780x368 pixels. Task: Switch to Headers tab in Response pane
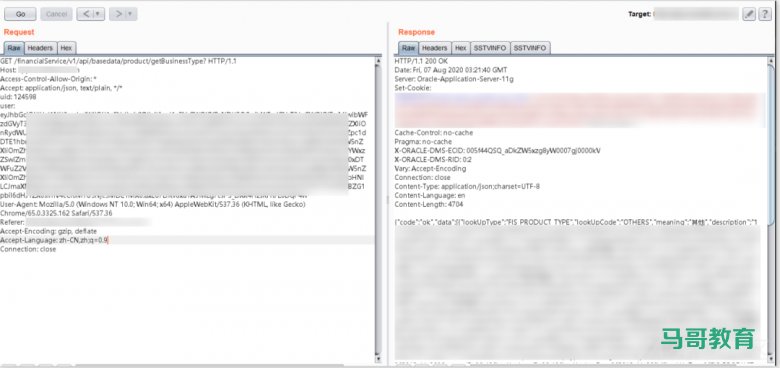pyautogui.click(x=435, y=48)
